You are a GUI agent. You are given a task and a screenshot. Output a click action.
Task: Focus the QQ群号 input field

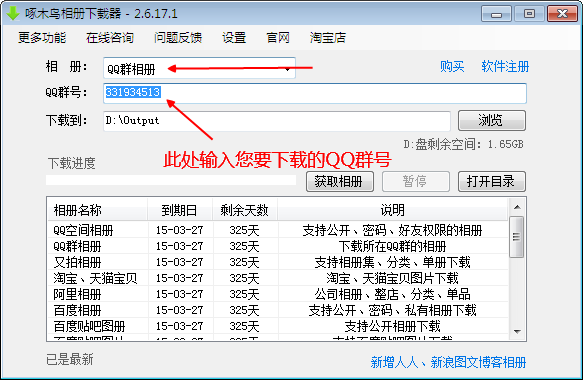tap(315, 93)
